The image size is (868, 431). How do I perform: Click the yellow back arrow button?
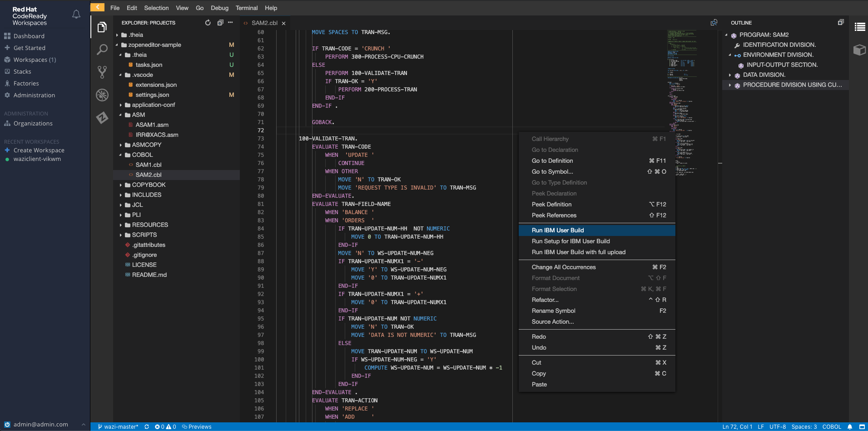pyautogui.click(x=97, y=7)
